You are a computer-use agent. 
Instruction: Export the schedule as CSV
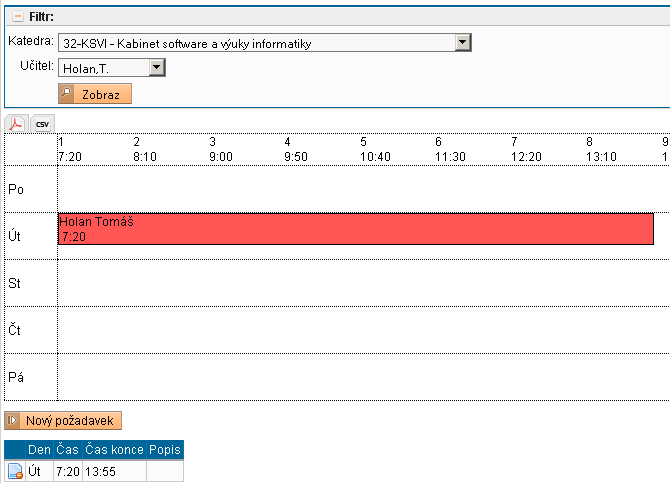(x=42, y=124)
